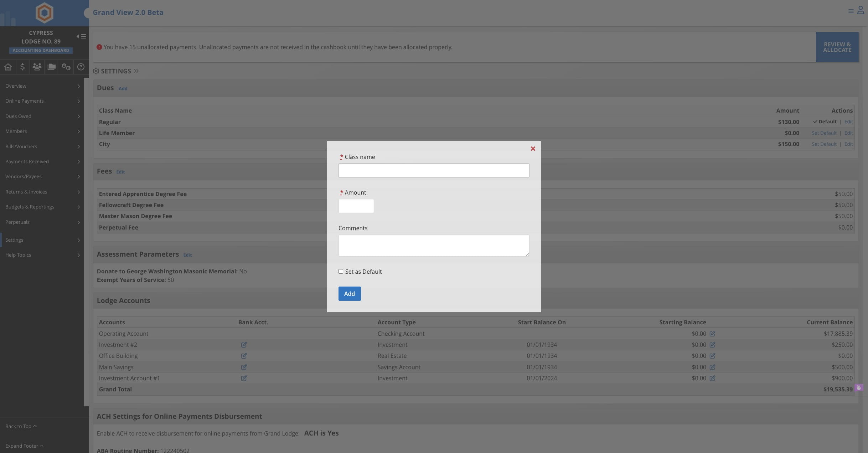Click the Review & Allocate button
868x453 pixels.
(837, 47)
